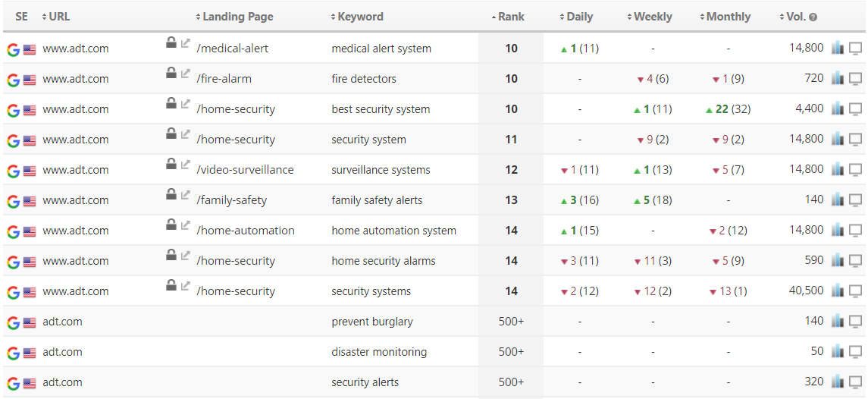The image size is (868, 399).
Task: Click Google icon in surveillance systems row
Action: coord(13,171)
